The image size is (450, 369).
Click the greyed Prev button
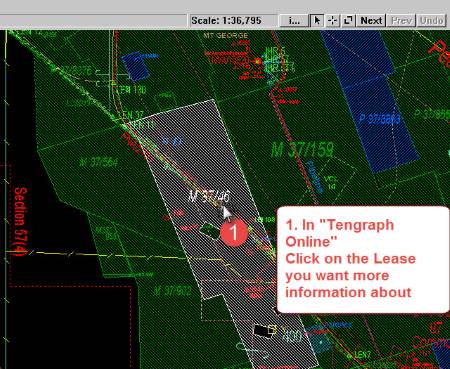pyautogui.click(x=401, y=21)
